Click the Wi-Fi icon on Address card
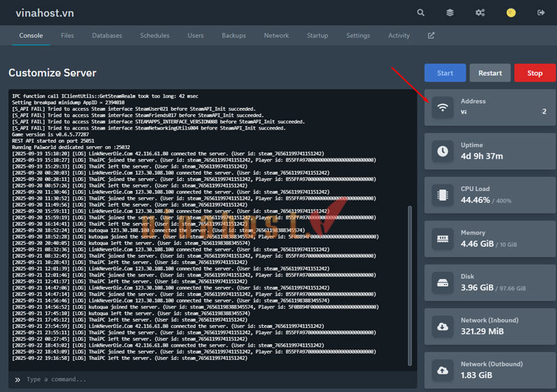The height and width of the screenshot is (392, 557). click(443, 107)
